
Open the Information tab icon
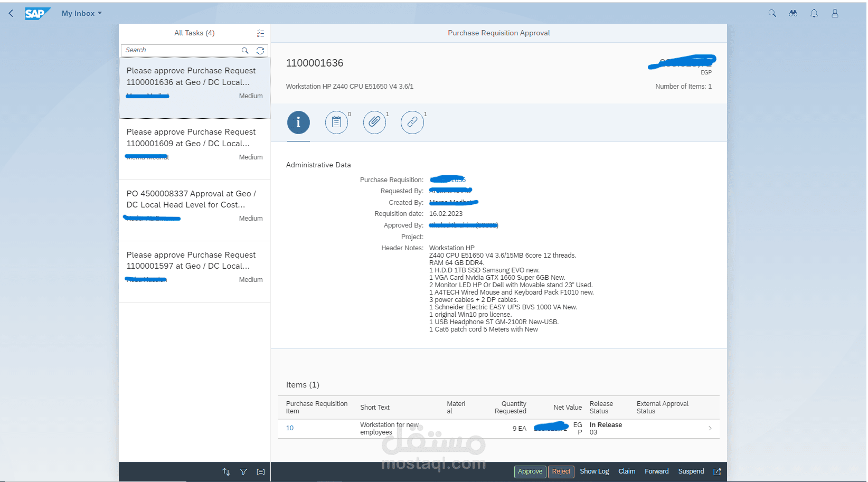point(298,122)
